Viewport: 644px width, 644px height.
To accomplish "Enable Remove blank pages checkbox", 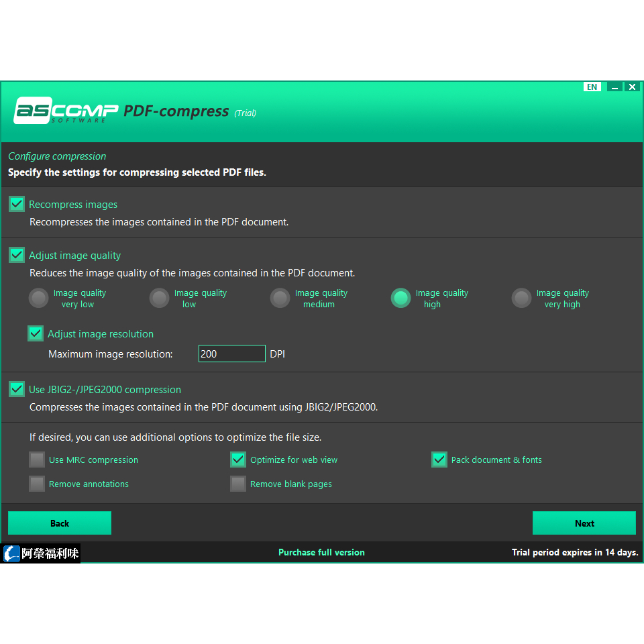I will (238, 484).
